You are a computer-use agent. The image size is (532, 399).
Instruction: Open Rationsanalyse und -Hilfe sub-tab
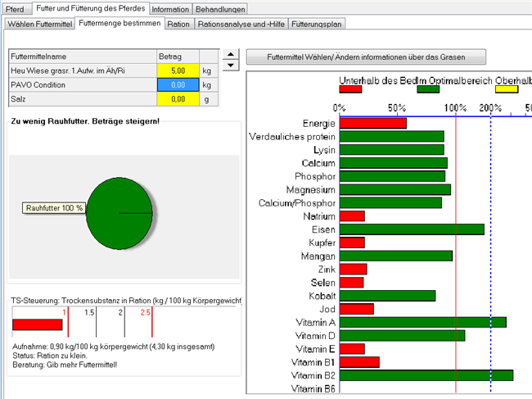(x=241, y=24)
